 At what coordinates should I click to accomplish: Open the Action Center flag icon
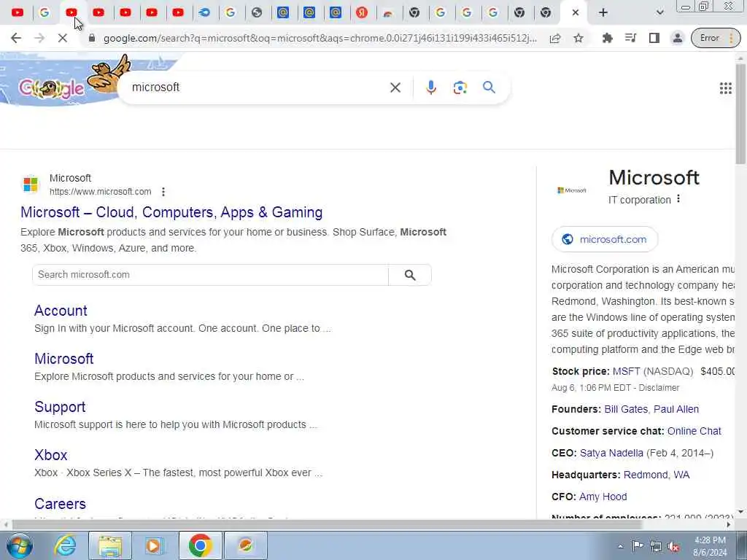coord(638,546)
